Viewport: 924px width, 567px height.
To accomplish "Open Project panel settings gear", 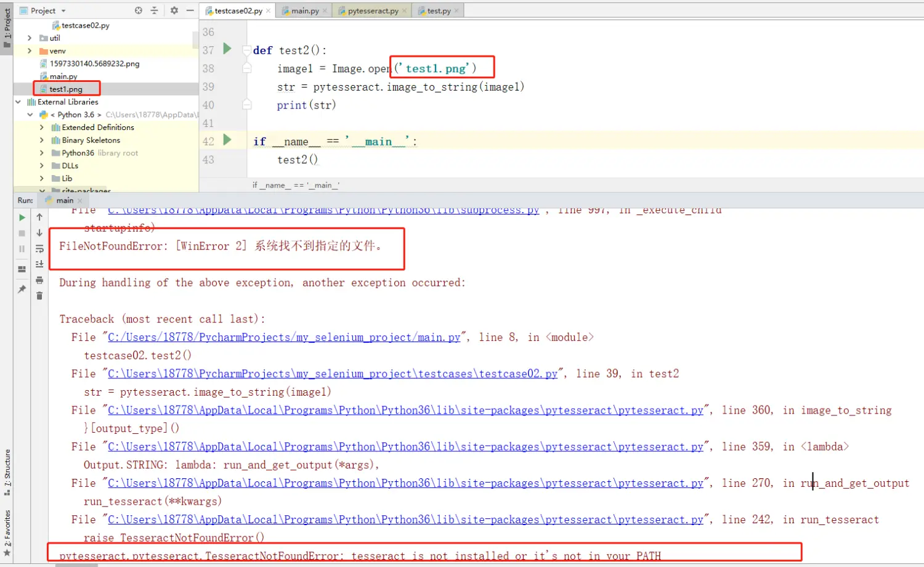I will tap(174, 10).
